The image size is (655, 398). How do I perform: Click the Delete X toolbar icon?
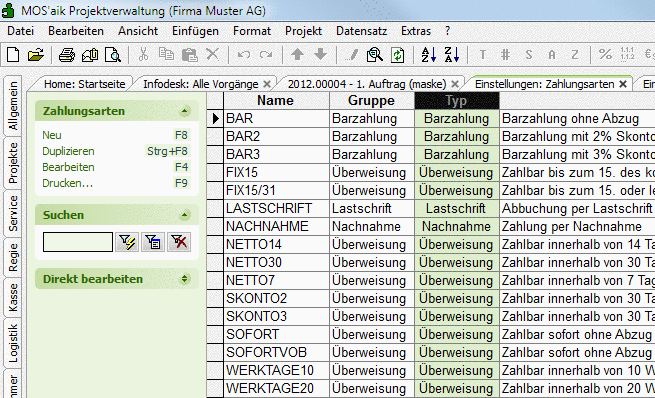click(213, 54)
